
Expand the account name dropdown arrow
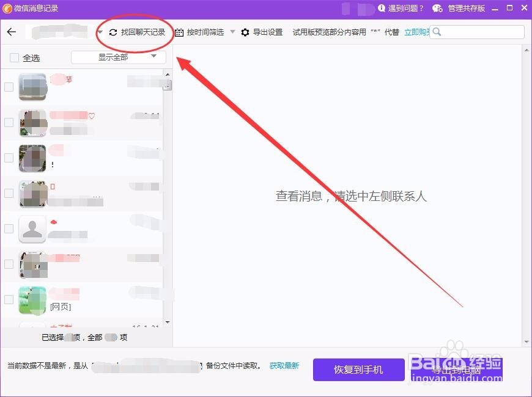(100, 32)
